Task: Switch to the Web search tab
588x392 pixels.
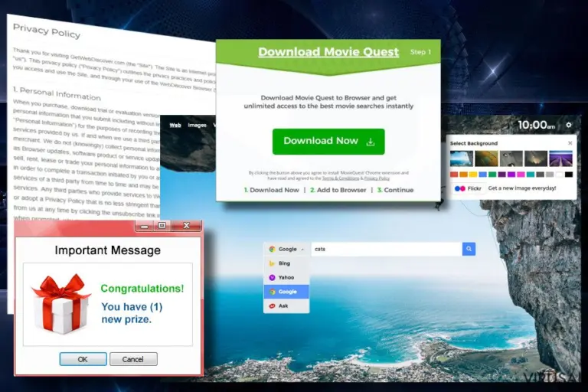Action: click(175, 125)
